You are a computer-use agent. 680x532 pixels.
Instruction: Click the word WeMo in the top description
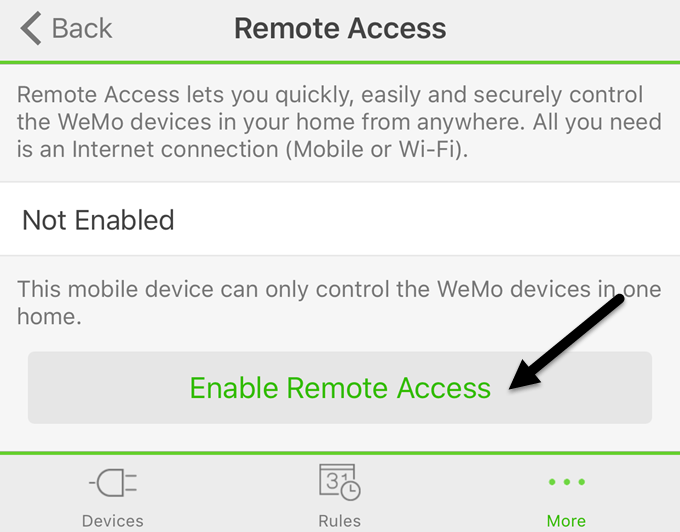[x=91, y=122]
